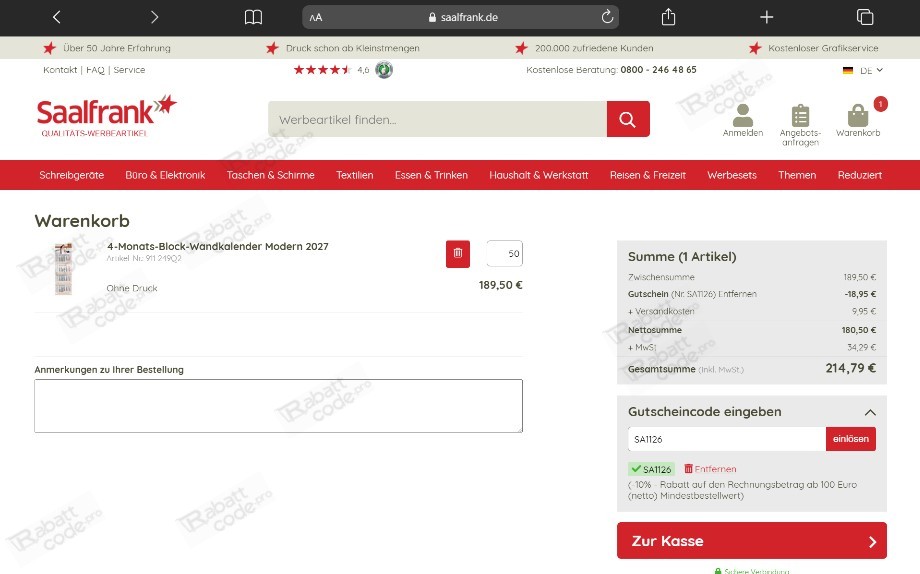Go forward with Safari's forward arrow
The image size is (920, 574).
pos(154,17)
